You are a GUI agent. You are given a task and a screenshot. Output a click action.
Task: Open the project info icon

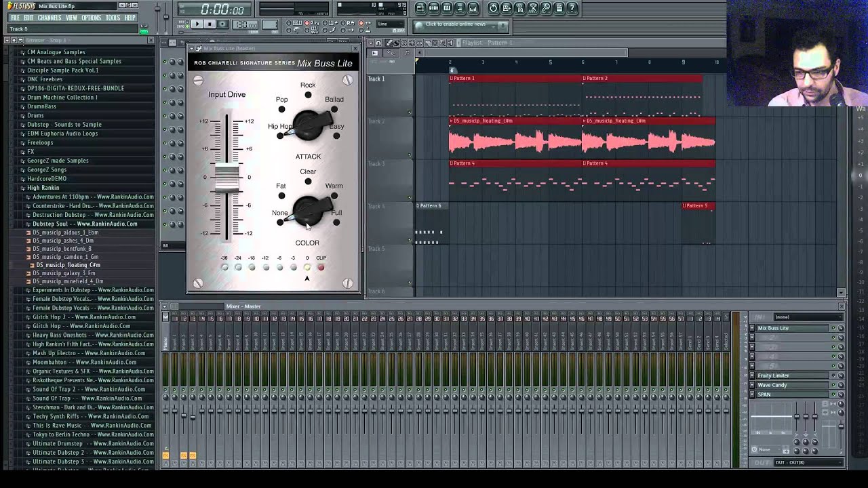click(x=559, y=8)
